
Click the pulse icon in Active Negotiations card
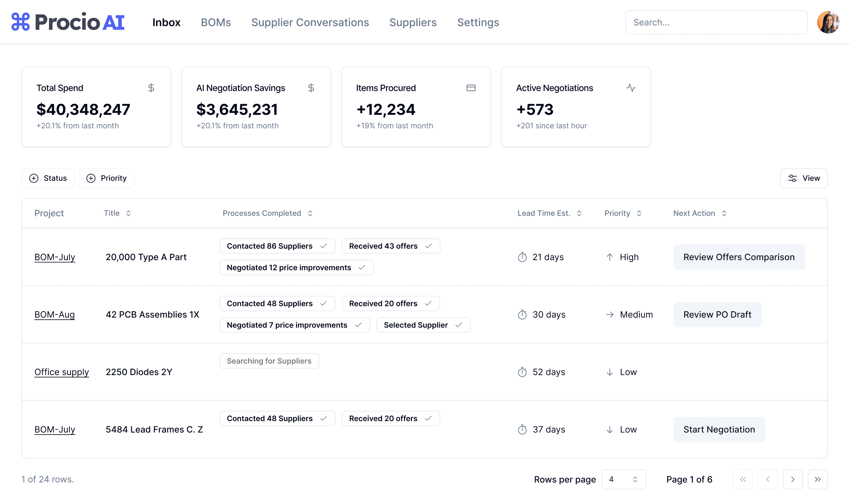pyautogui.click(x=631, y=88)
